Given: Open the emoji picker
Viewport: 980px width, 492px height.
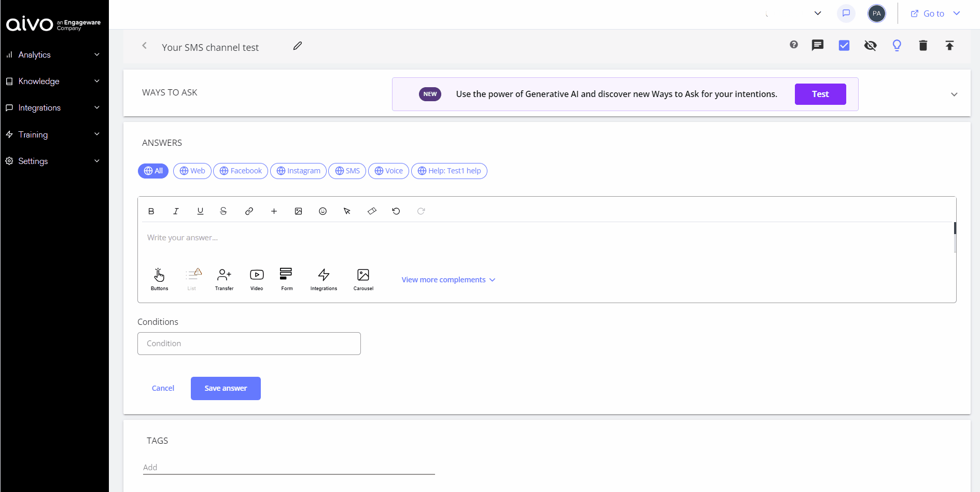Looking at the screenshot, I should coord(323,211).
